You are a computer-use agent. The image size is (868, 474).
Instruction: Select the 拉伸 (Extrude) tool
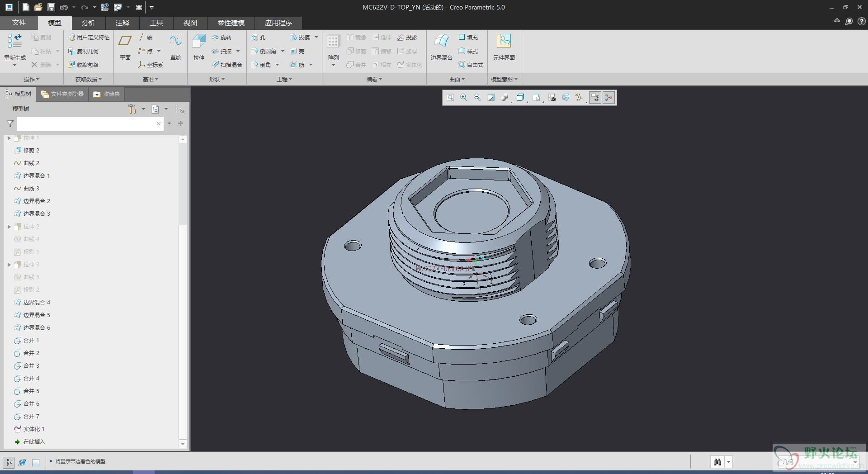tap(199, 47)
